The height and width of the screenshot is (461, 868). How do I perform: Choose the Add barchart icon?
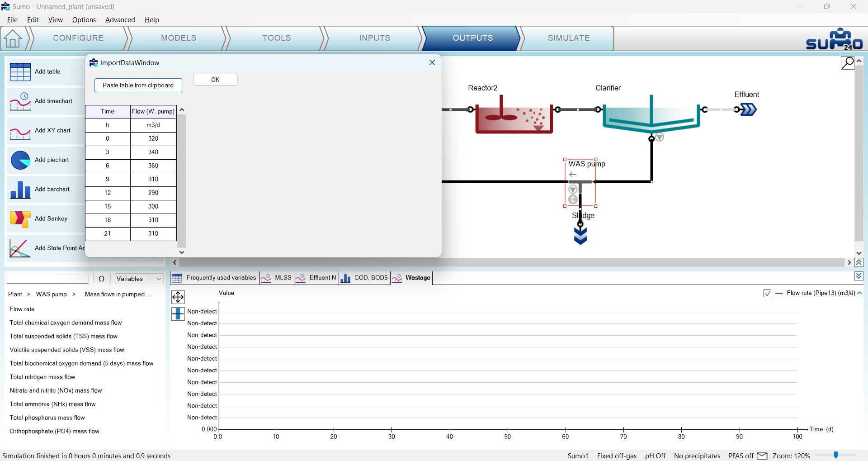click(20, 190)
